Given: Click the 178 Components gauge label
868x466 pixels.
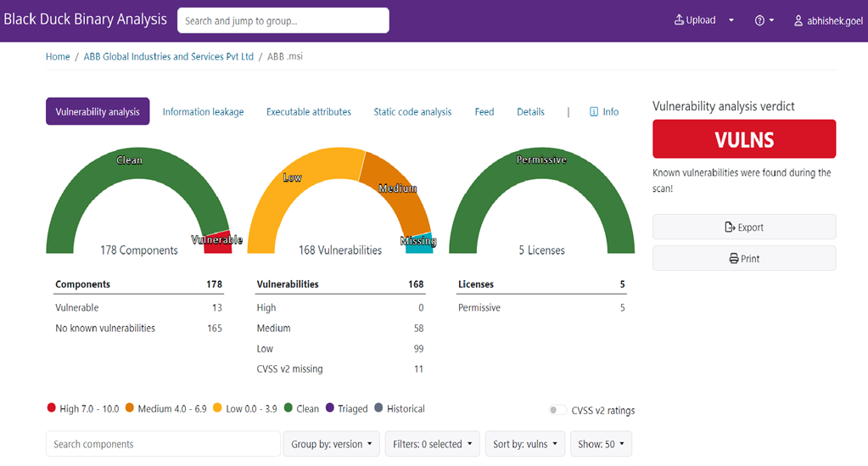Looking at the screenshot, I should click(x=139, y=250).
